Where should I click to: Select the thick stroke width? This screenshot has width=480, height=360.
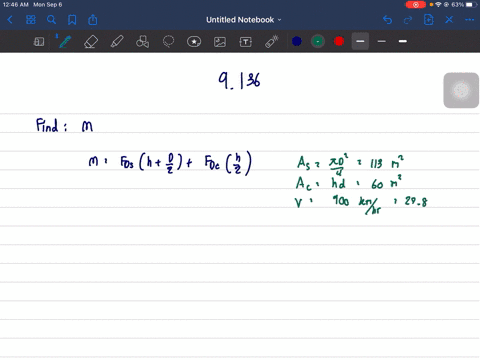pyautogui.click(x=403, y=41)
